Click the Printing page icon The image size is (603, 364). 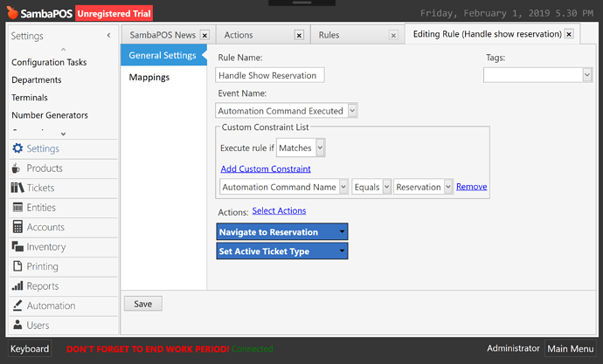17,266
